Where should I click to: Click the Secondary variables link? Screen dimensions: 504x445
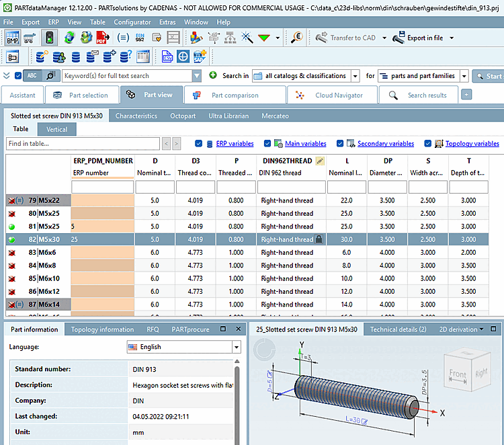pos(386,143)
